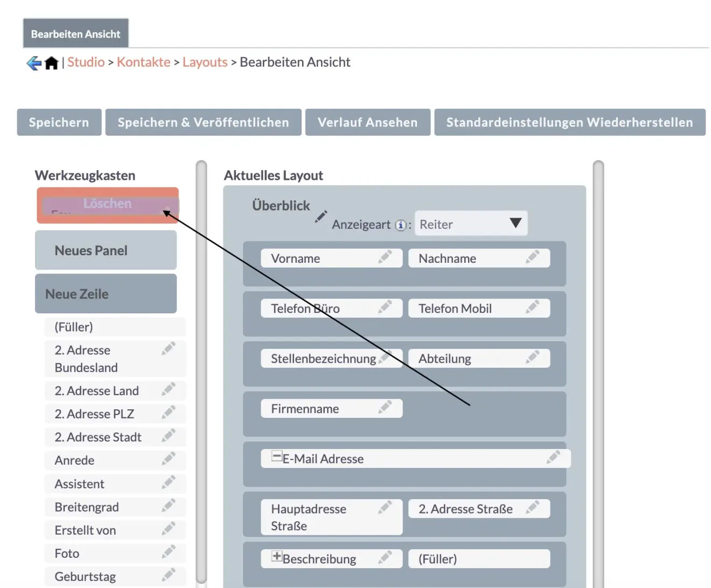The image size is (711, 588).
Task: Collapse the E-Mail Adresse field width
Action: point(276,457)
